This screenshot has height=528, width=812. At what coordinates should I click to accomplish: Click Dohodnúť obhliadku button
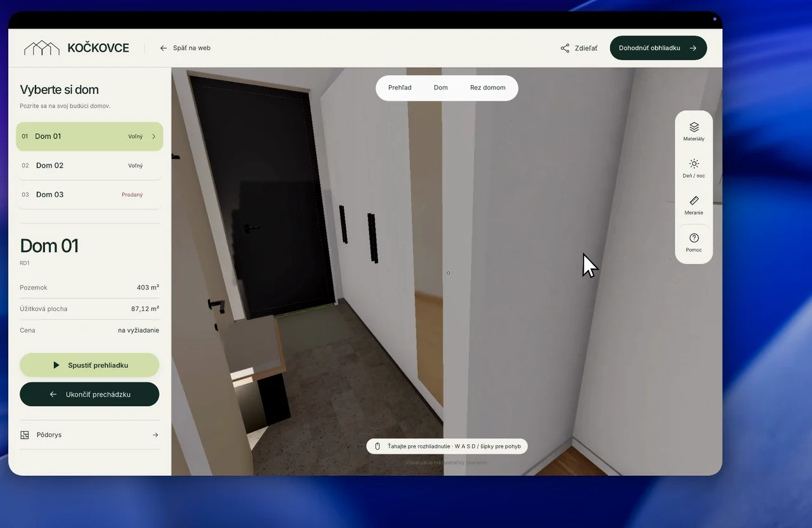[658, 48]
